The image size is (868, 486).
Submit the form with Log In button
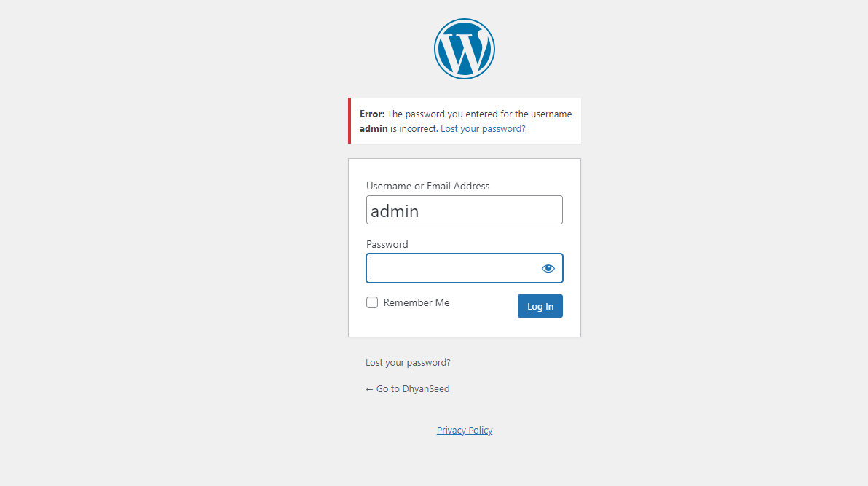point(540,306)
